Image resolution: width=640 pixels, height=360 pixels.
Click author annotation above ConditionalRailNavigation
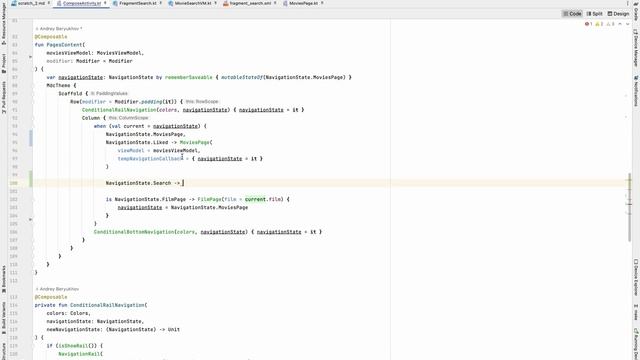(57, 289)
